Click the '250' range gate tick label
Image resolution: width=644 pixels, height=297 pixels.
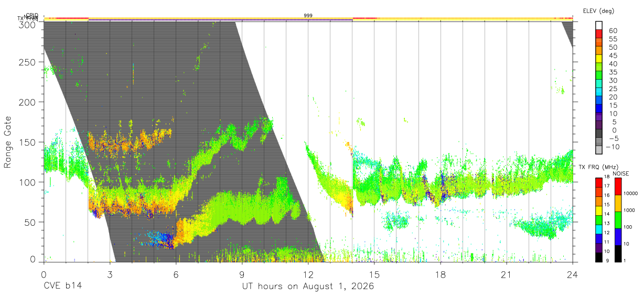coord(28,62)
